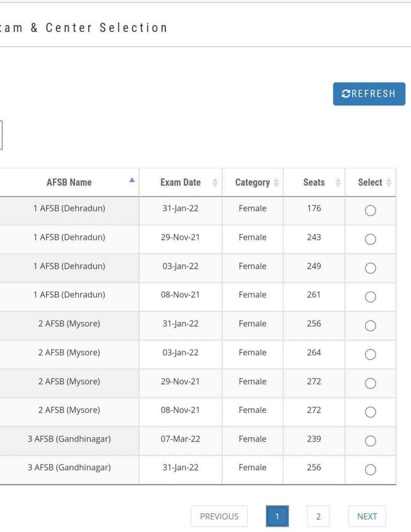Choose Dehradun 03-Jan-22 exam slot
Viewport: 411px width, 532px height.
(x=370, y=268)
